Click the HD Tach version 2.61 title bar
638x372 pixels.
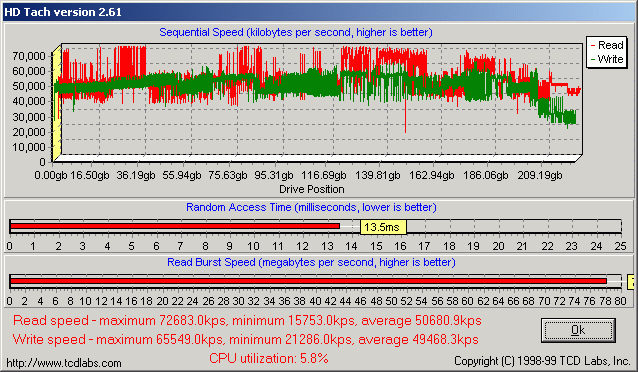(x=319, y=12)
